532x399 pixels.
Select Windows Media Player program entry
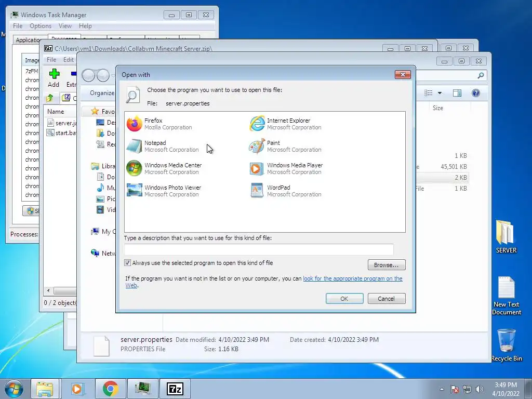[x=286, y=168]
